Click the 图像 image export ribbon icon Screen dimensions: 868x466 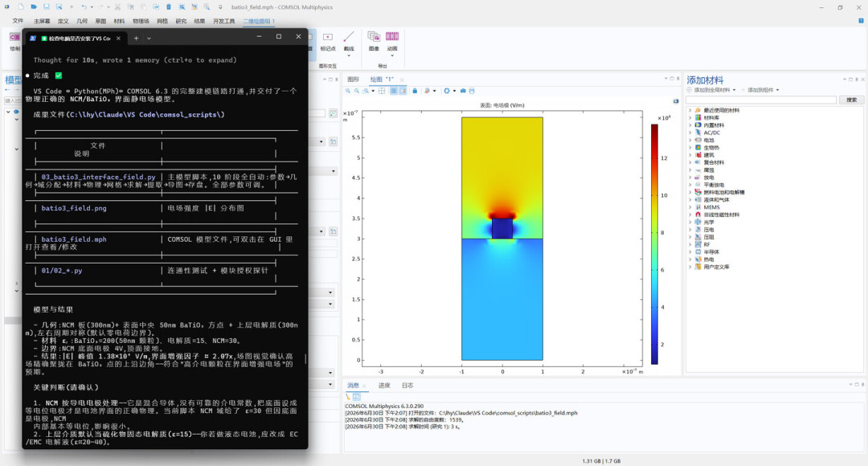click(x=375, y=36)
